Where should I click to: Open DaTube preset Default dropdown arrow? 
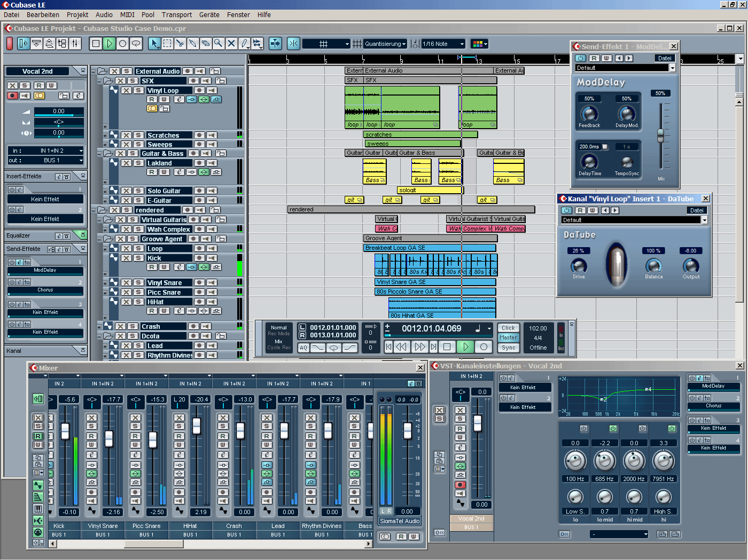704,220
